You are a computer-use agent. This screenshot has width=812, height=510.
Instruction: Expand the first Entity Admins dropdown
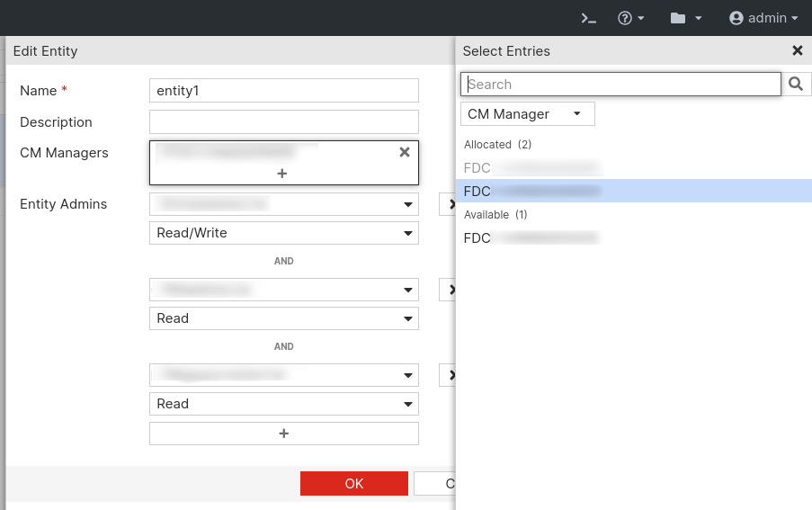tap(283, 204)
